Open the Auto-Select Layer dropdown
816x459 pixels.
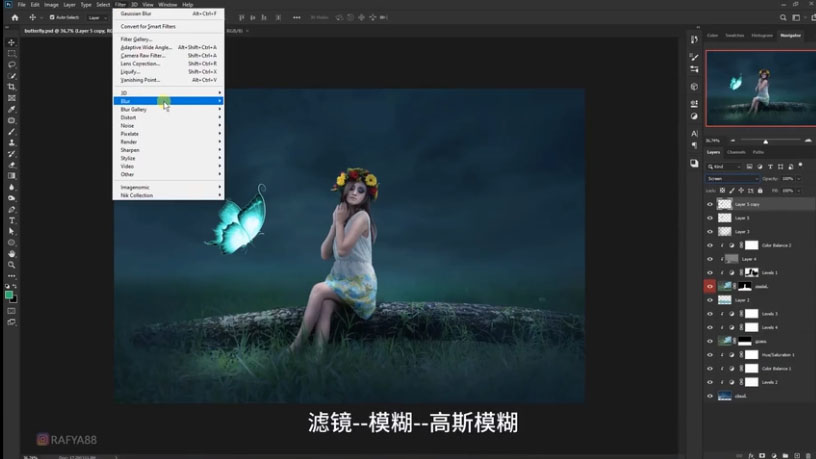[97, 18]
